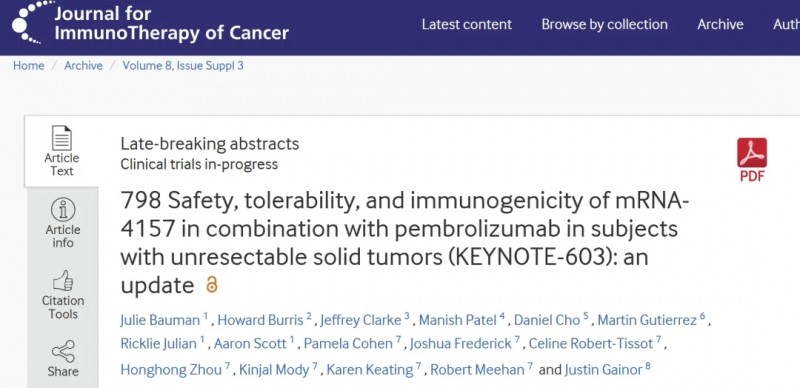Open Citation Tools thumbs-up icon

tap(63, 281)
